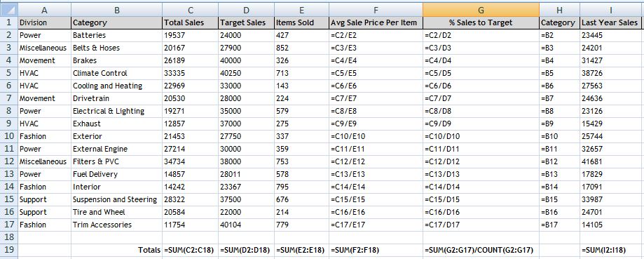Select the 'Trim Accessories' cell
Viewport: 644px width, 259px height.
[x=116, y=225]
